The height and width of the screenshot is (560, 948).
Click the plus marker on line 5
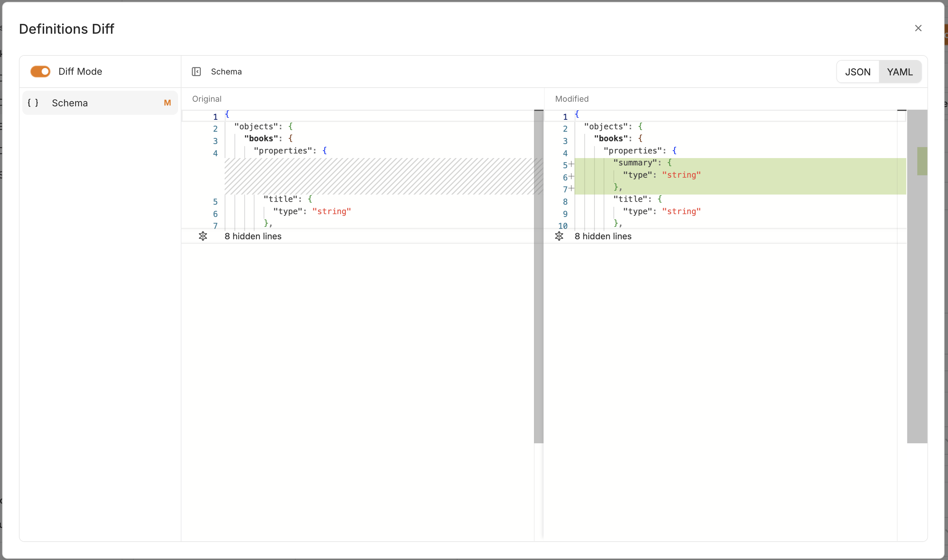coord(571,164)
